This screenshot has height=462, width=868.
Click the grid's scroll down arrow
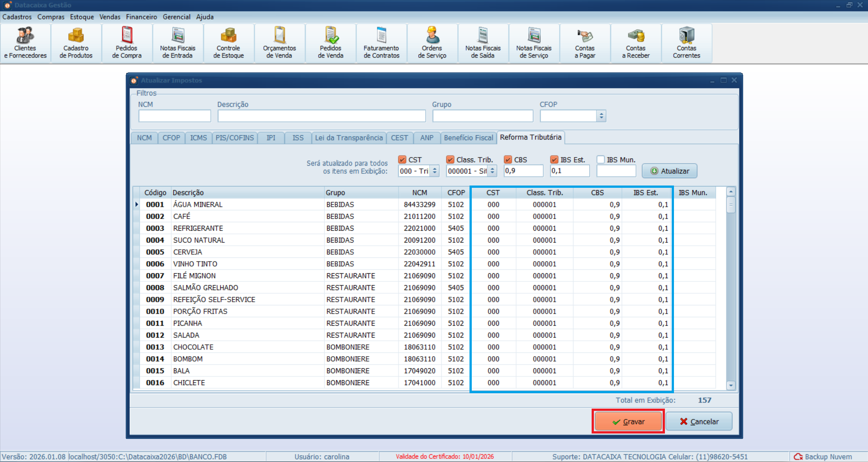(731, 386)
